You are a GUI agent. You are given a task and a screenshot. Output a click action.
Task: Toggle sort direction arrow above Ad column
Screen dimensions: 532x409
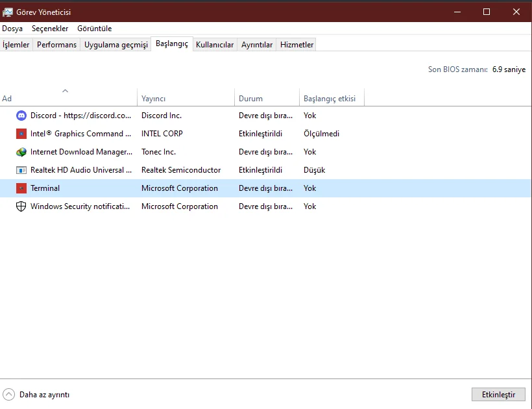click(65, 91)
